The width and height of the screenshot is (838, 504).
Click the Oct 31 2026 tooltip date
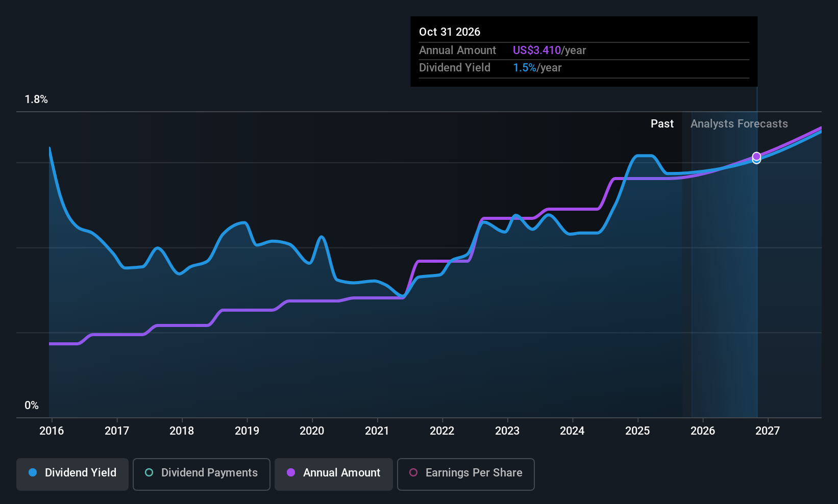click(x=450, y=32)
